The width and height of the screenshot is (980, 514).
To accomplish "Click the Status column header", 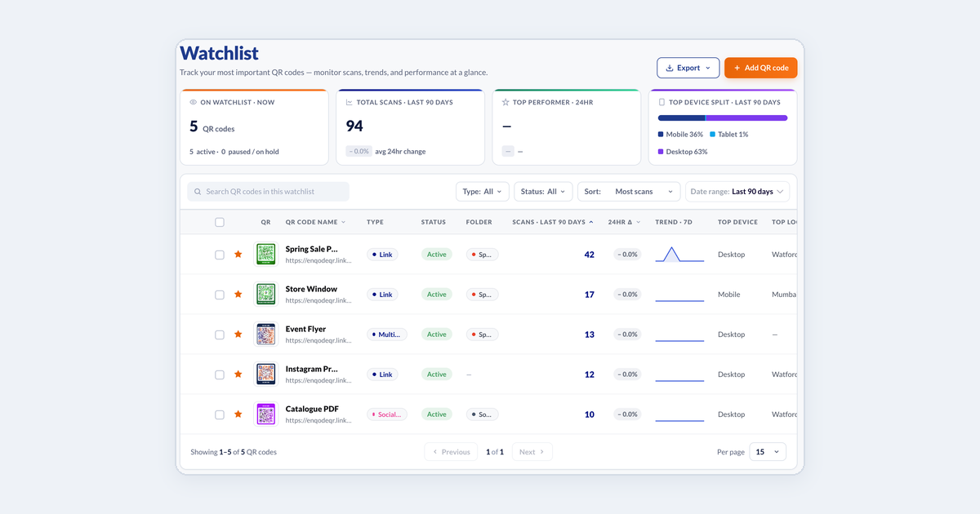I will tap(434, 222).
